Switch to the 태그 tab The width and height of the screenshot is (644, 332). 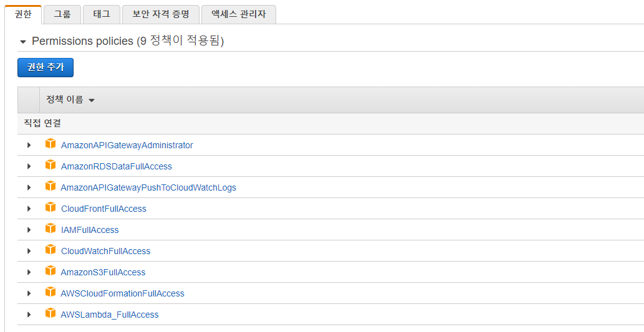coord(102,14)
